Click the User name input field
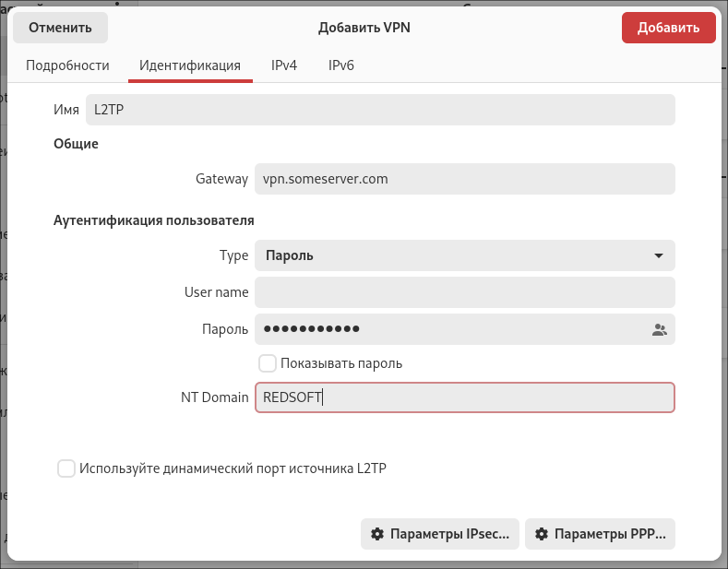Screen dimensions: 728x569 pyautogui.click(x=465, y=292)
